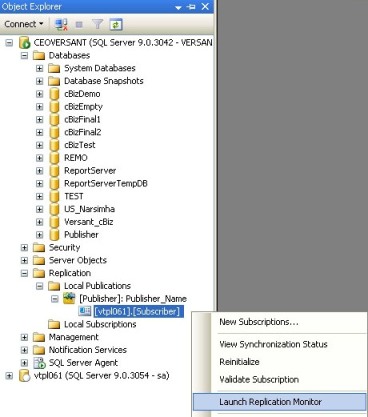This screenshot has width=368, height=417.
Task: Open the Connect dropdown
Action: tap(24, 24)
